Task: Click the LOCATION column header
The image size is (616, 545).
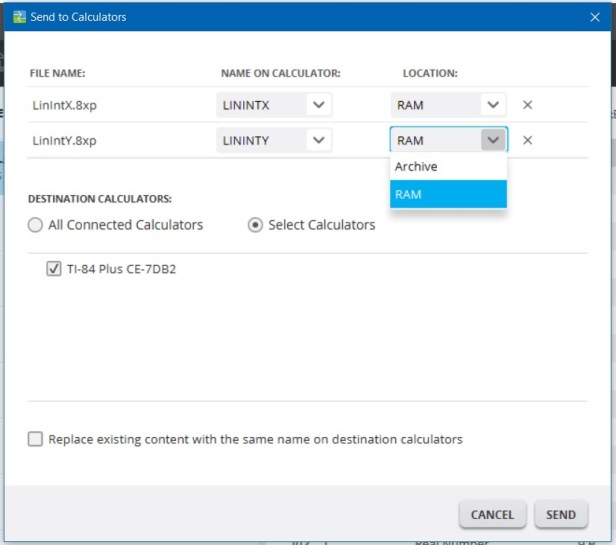Action: click(x=430, y=73)
